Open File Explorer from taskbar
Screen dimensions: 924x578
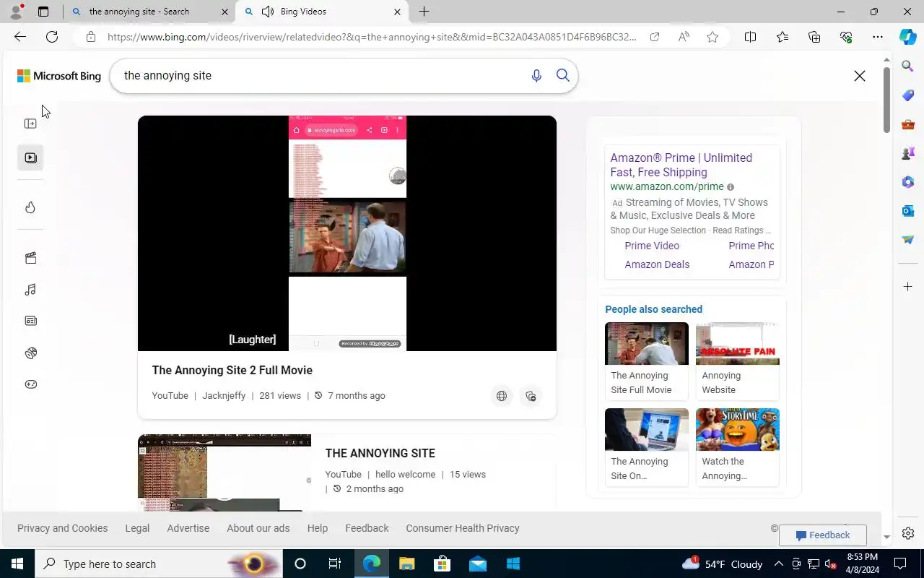406,564
